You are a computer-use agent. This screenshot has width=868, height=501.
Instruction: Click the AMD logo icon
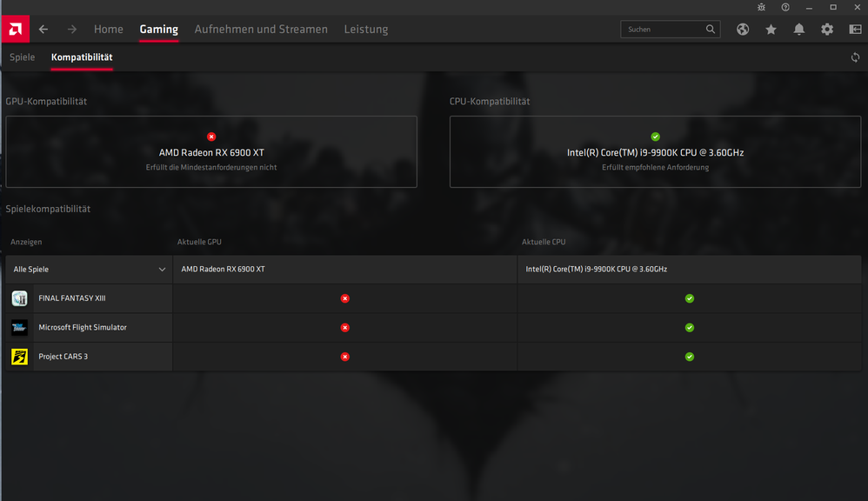pos(16,29)
